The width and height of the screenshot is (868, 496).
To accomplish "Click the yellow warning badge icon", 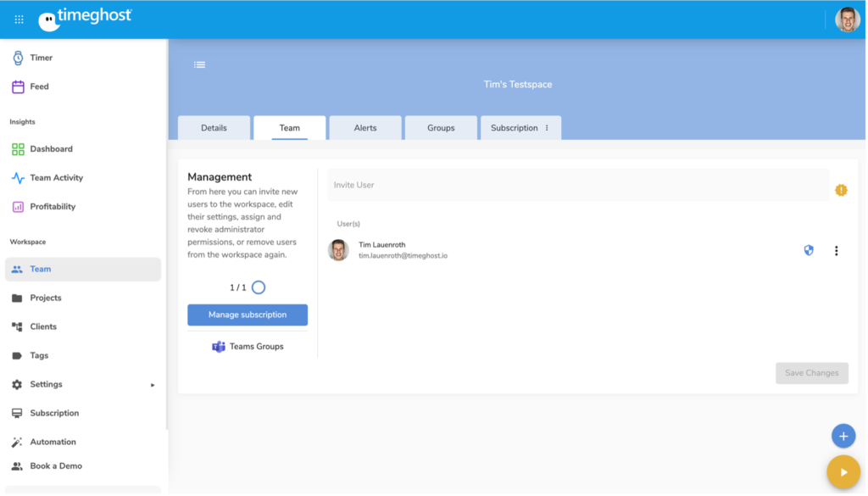I will [x=841, y=190].
